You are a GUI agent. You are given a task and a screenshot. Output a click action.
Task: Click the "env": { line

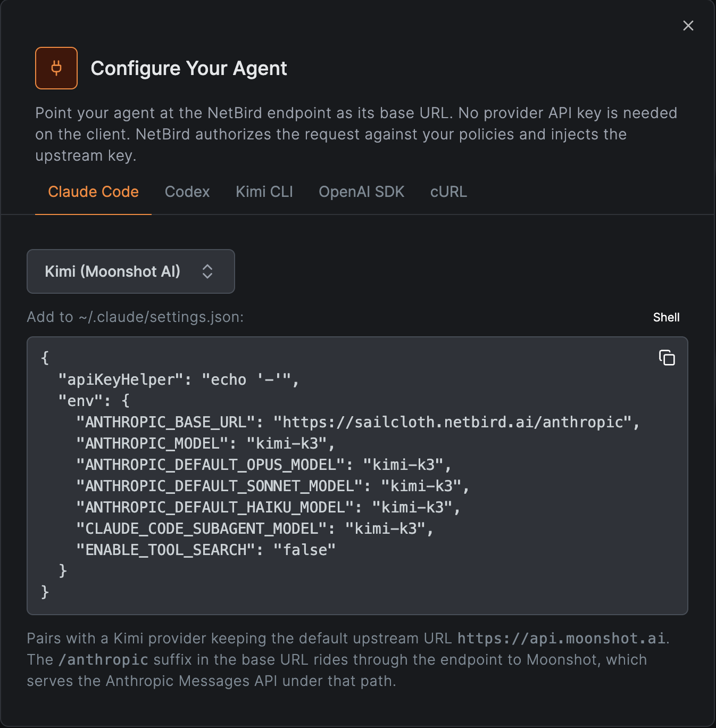tap(94, 401)
